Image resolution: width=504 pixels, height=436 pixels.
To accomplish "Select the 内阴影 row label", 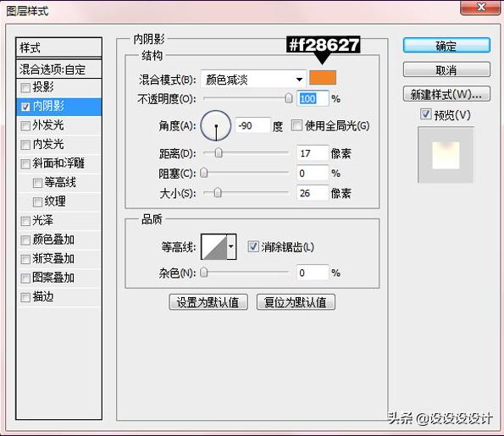I will (x=48, y=107).
